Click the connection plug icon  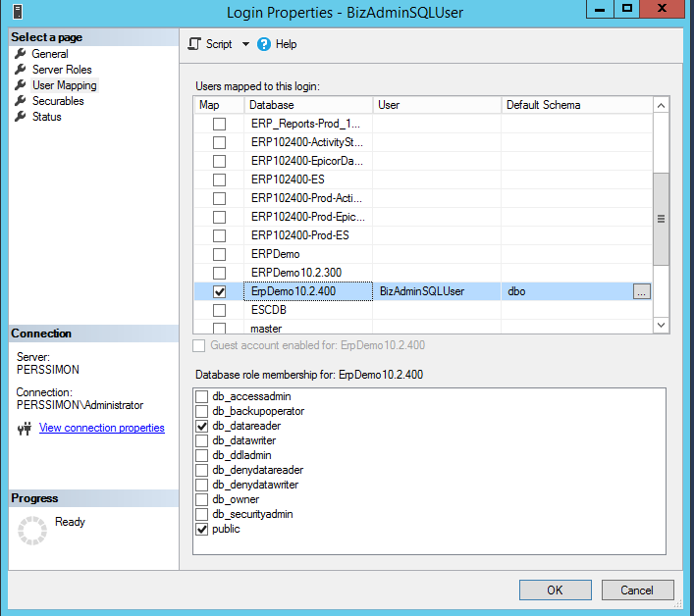click(x=25, y=429)
